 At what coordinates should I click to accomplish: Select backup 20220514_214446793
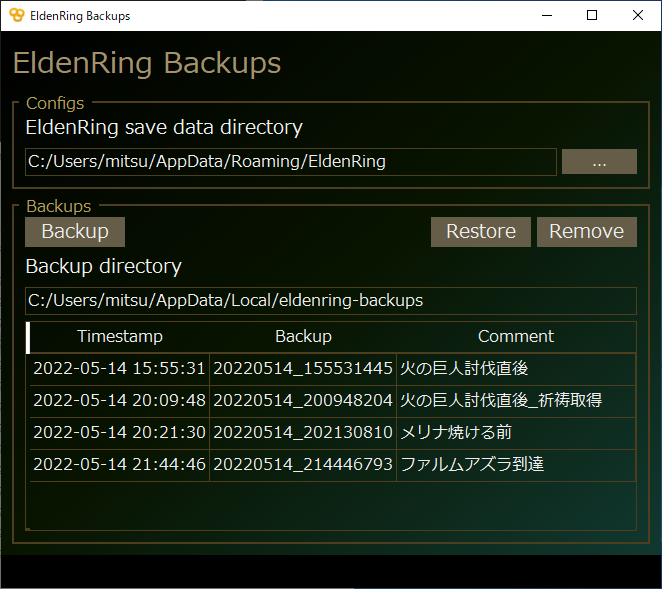303,464
